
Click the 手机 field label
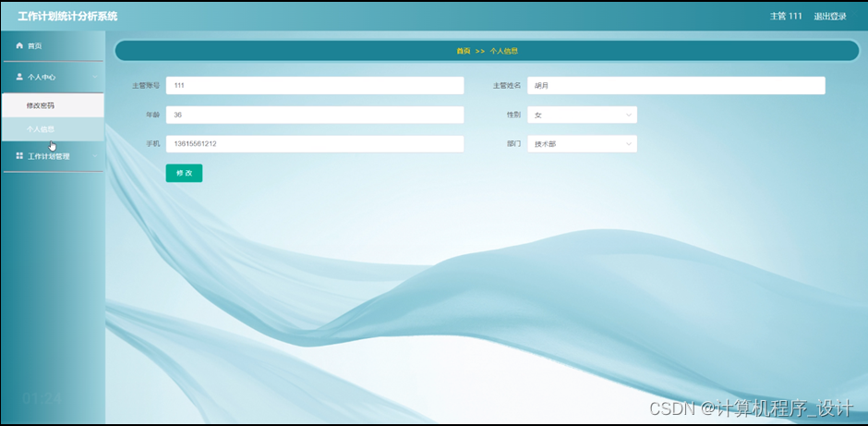(x=152, y=144)
